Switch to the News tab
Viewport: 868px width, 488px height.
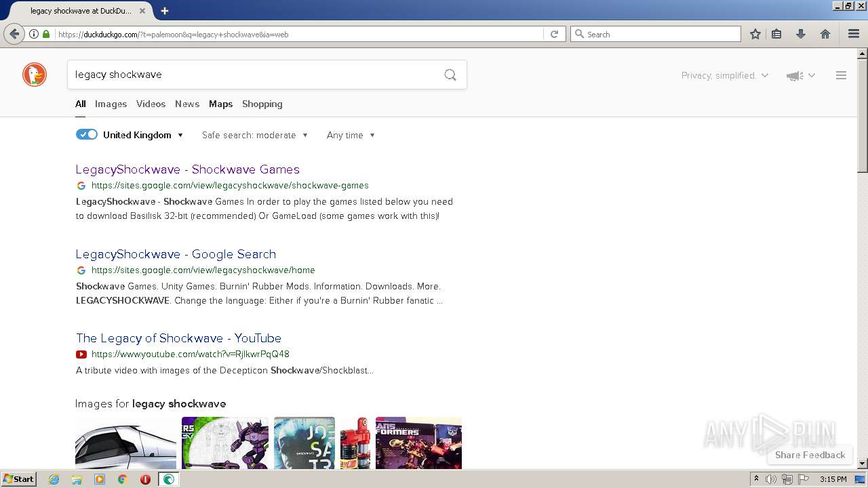click(187, 104)
